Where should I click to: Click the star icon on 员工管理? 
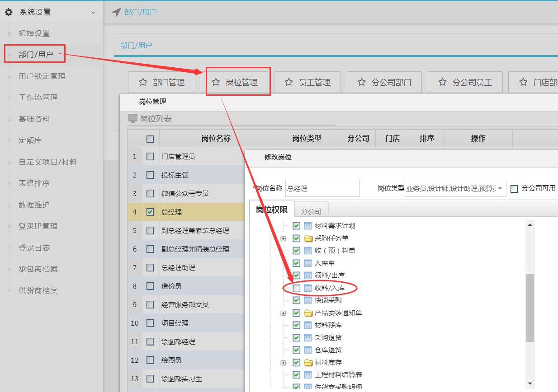click(x=289, y=82)
